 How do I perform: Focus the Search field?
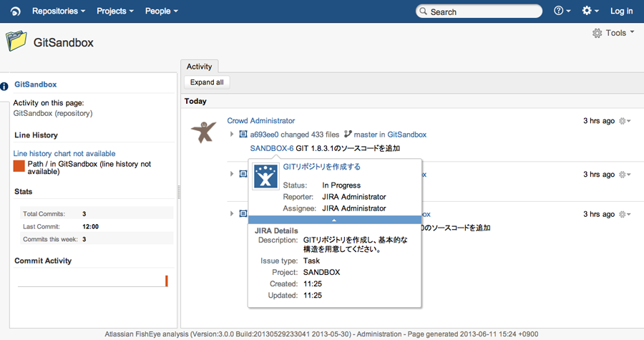[479, 11]
